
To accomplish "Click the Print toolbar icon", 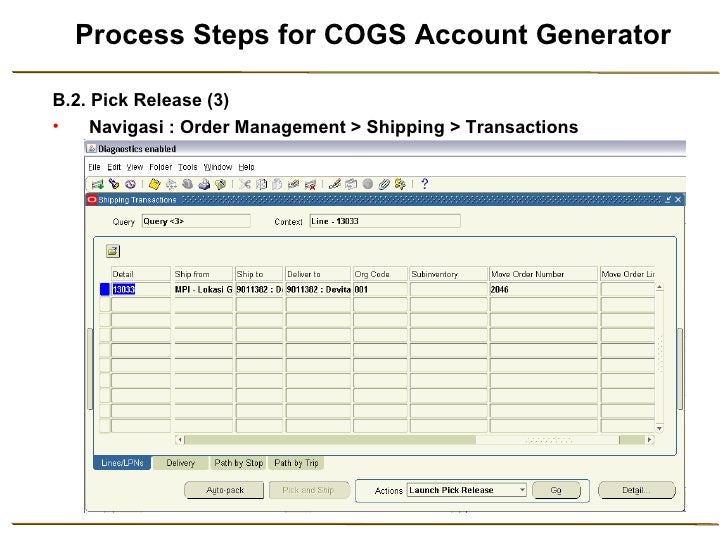I will pos(204,184).
